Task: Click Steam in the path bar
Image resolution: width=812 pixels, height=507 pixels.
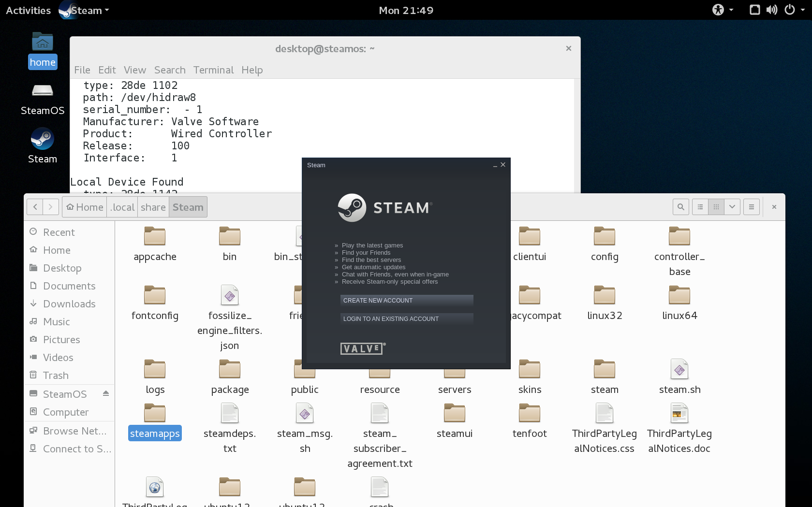Action: [x=188, y=207]
